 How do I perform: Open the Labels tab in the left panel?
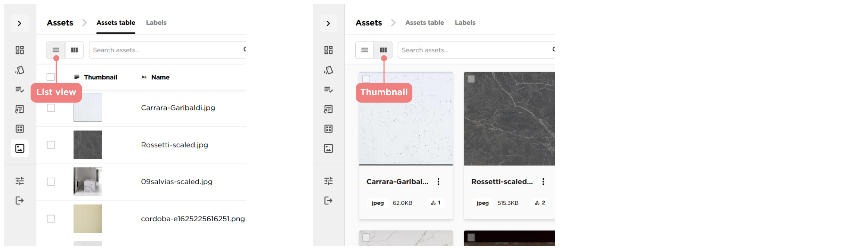[156, 23]
